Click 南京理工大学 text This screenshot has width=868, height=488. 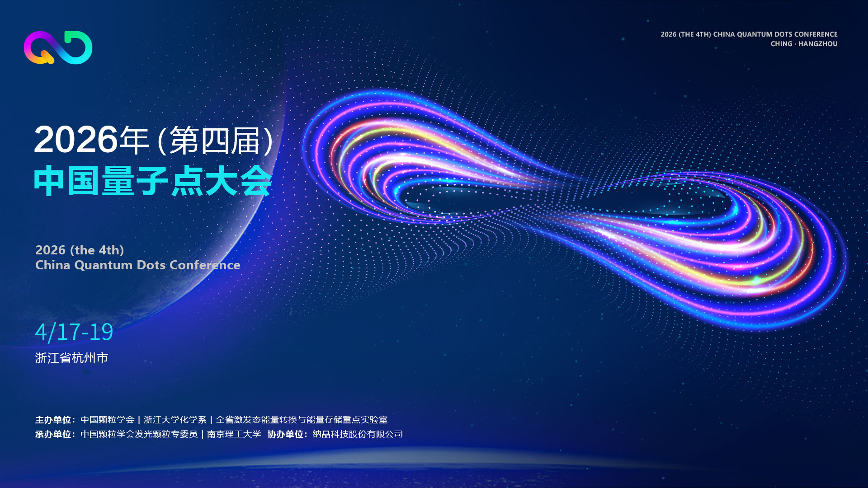click(234, 434)
